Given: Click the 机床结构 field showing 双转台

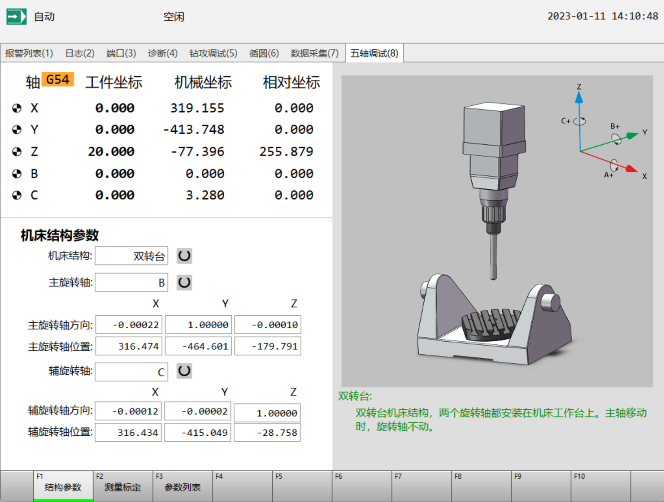Looking at the screenshot, I should pos(132,256).
